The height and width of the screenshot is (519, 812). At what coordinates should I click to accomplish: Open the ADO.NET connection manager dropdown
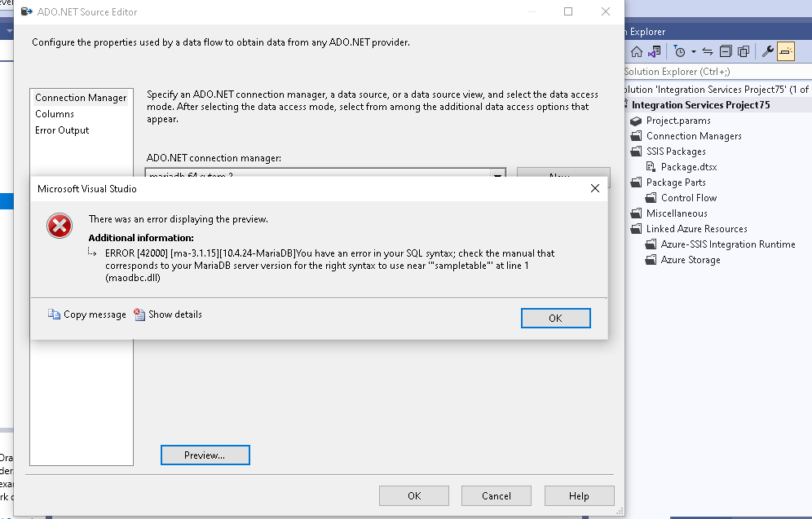497,174
